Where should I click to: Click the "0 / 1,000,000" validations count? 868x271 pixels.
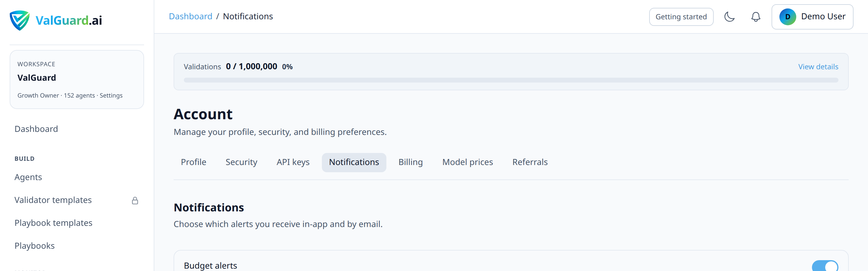251,67
